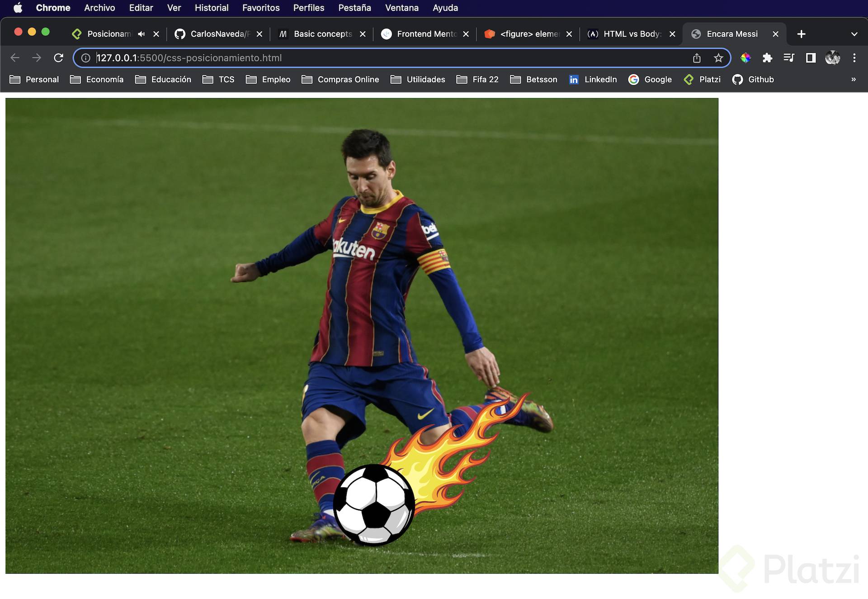The width and height of the screenshot is (868, 599).
Task: Close the Encara Messi tab
Action: 775,34
